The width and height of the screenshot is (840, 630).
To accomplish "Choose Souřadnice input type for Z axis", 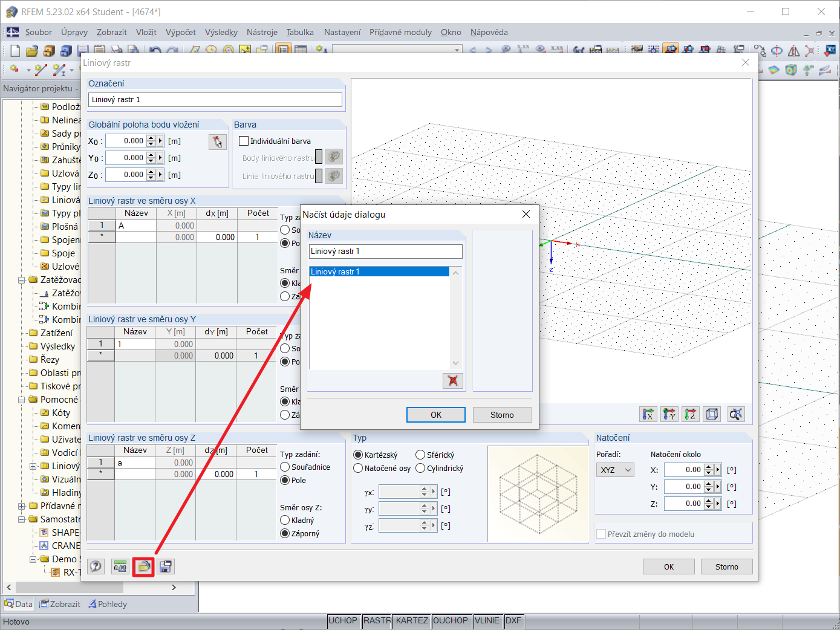I will pos(285,467).
